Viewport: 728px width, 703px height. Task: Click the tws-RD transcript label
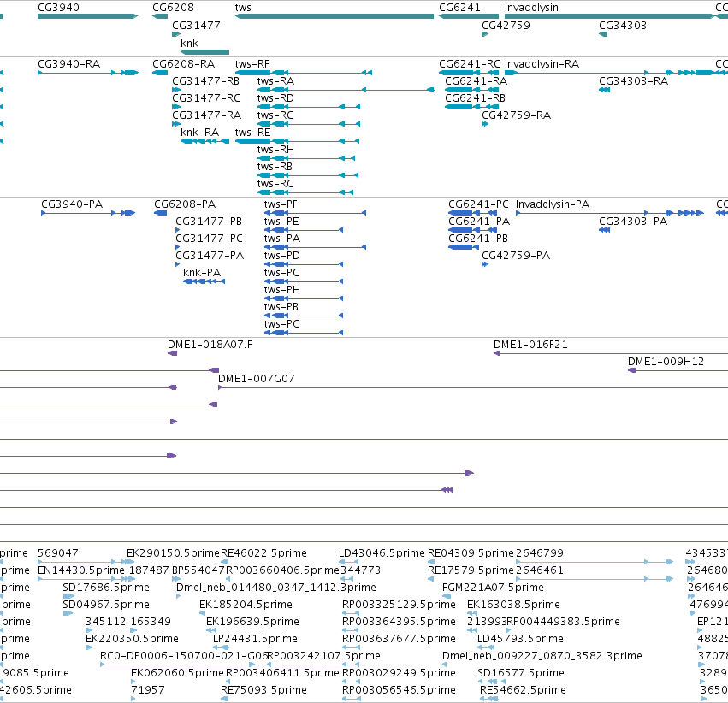tap(275, 97)
